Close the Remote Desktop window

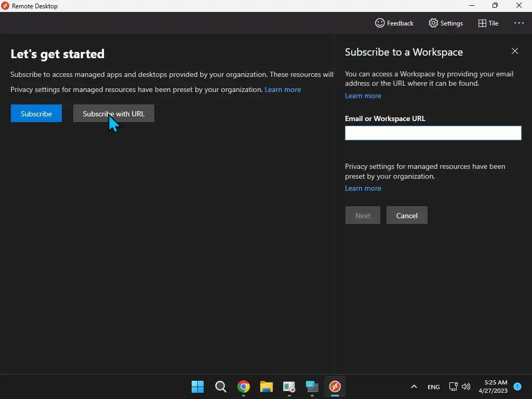[x=519, y=5]
